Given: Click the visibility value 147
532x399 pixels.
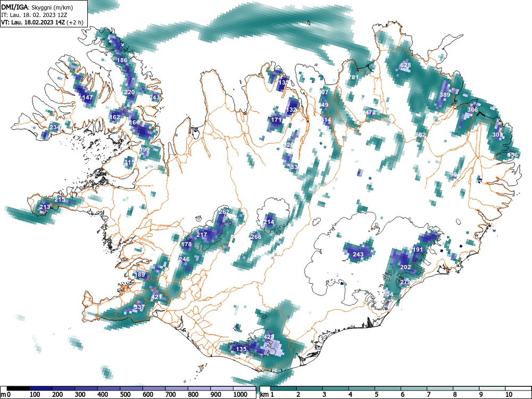Looking at the screenshot, I should pos(88,97).
